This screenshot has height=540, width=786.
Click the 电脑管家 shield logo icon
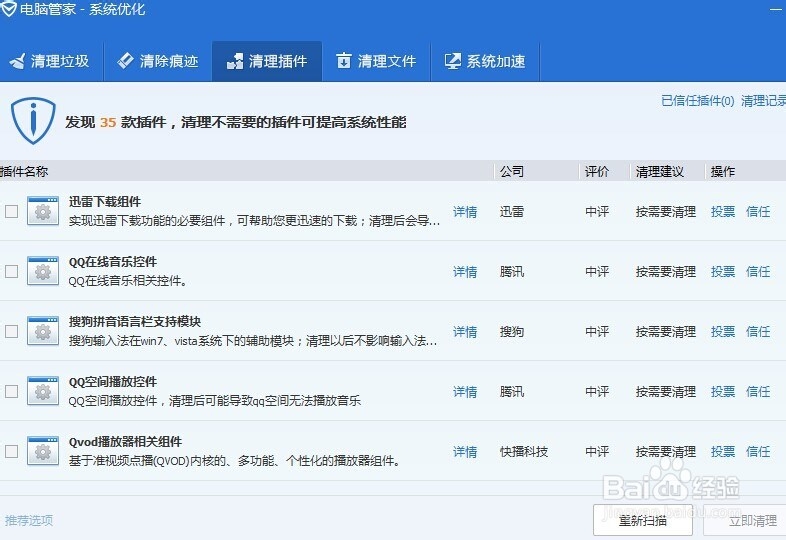coord(9,9)
